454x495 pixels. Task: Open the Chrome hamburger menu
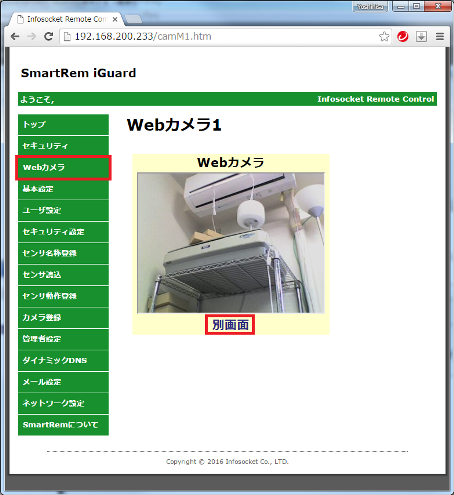point(440,36)
